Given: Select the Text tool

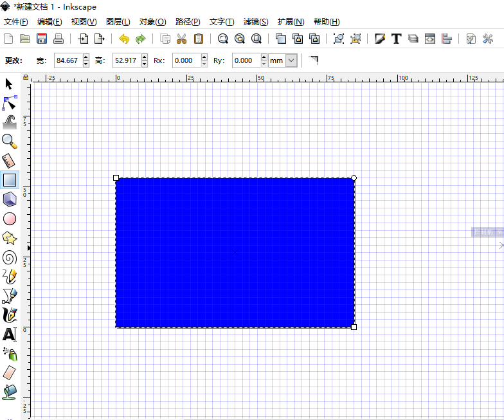Looking at the screenshot, I should [x=10, y=334].
